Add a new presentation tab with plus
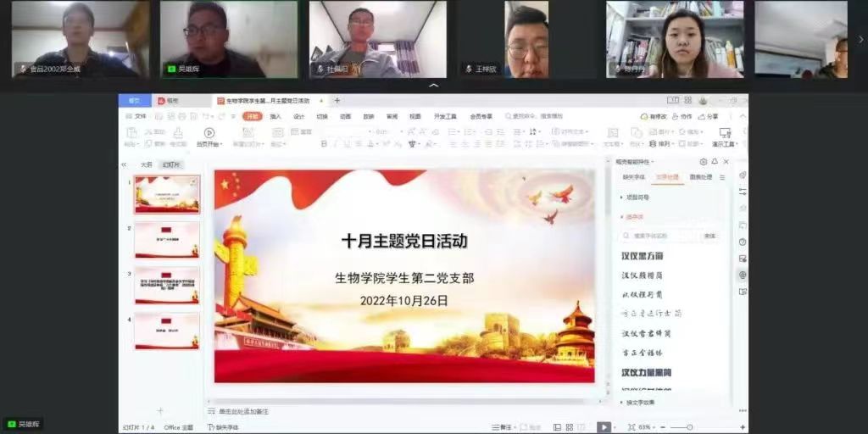 coord(337,101)
